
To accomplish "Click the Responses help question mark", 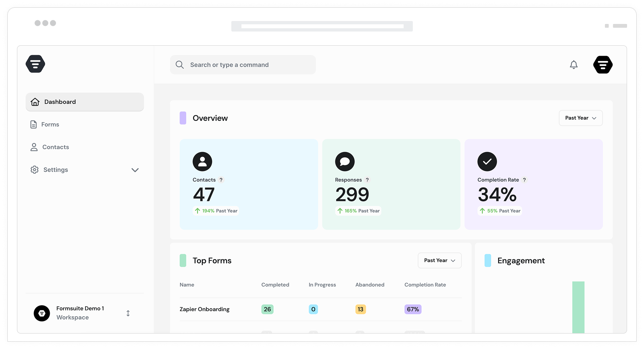I will pyautogui.click(x=367, y=180).
